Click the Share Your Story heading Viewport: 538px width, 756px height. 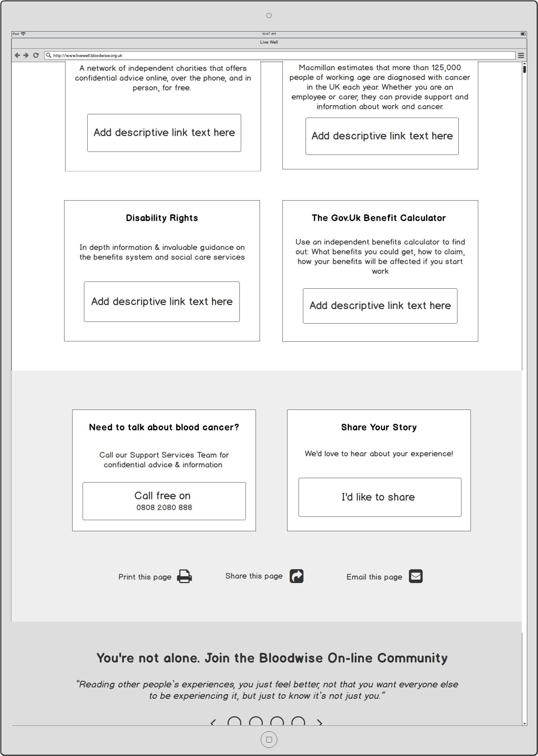(x=379, y=427)
